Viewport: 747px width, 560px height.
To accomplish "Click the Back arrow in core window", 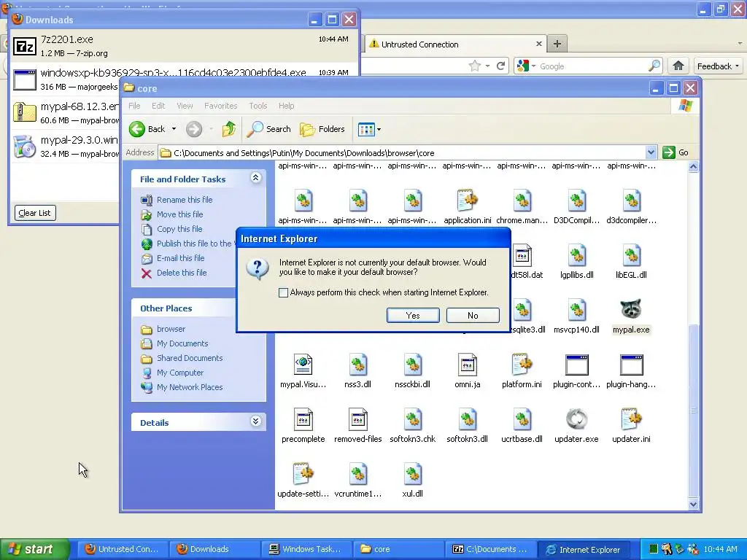I will pyautogui.click(x=137, y=129).
